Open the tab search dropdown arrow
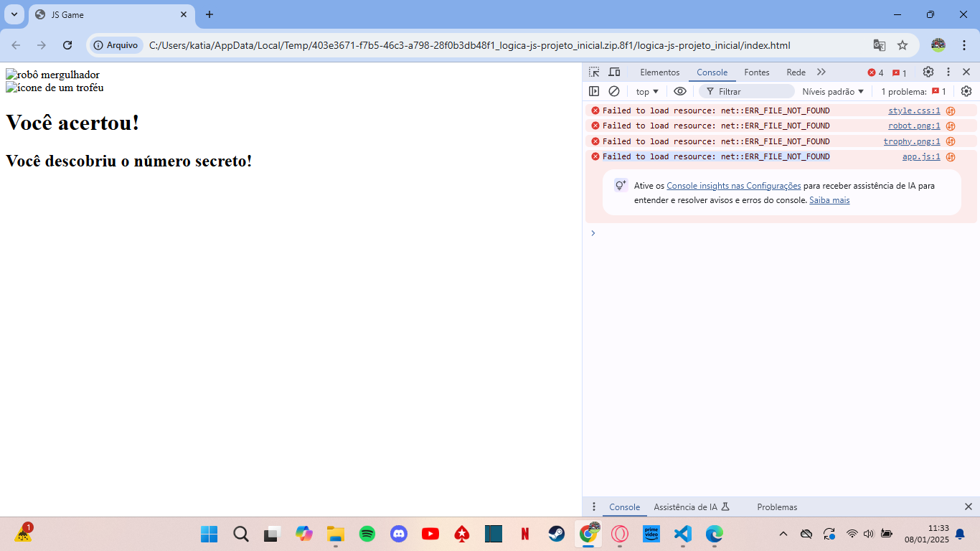 pos(14,14)
